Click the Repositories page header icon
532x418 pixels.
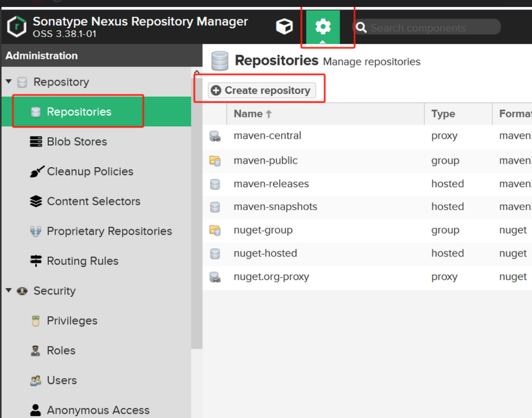coord(220,61)
